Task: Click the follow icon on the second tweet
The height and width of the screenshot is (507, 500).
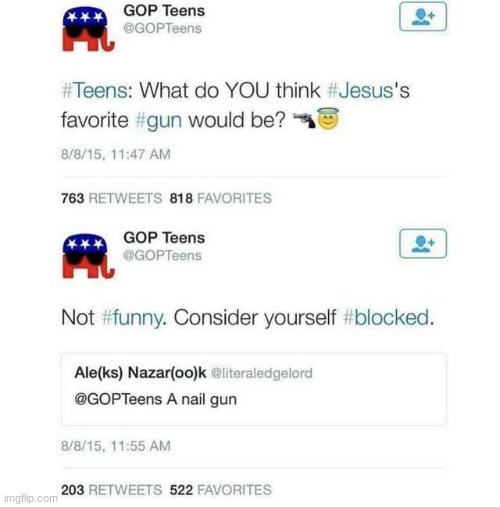Action: click(x=423, y=244)
